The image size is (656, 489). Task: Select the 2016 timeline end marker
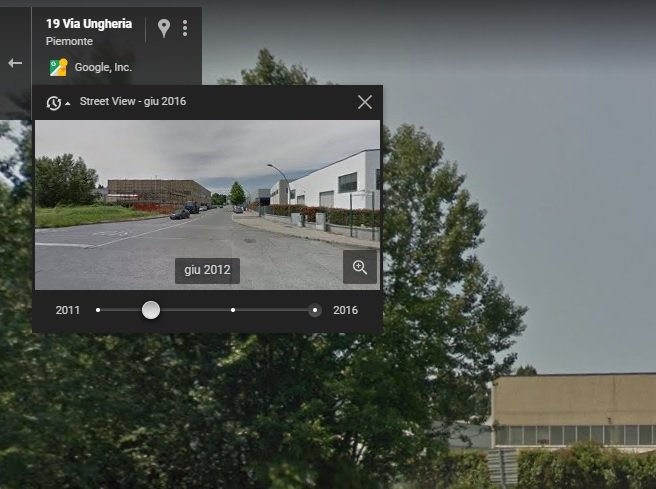coord(315,310)
